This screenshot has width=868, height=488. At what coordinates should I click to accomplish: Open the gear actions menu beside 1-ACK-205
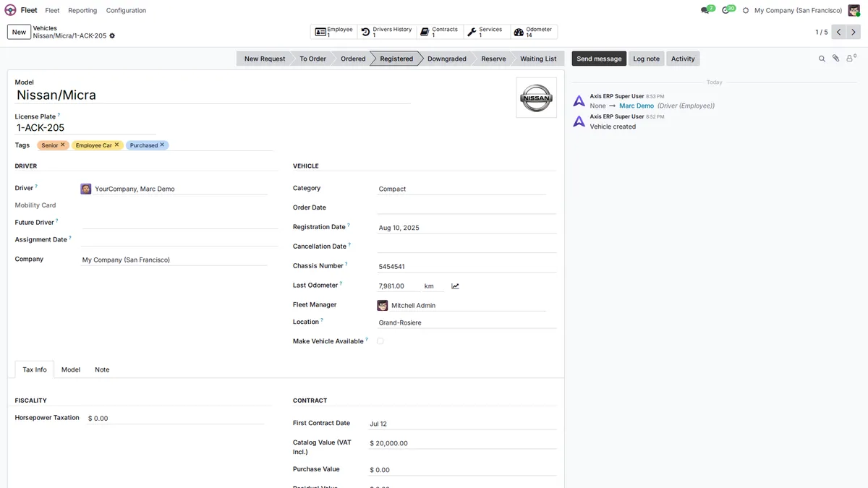[x=112, y=35]
